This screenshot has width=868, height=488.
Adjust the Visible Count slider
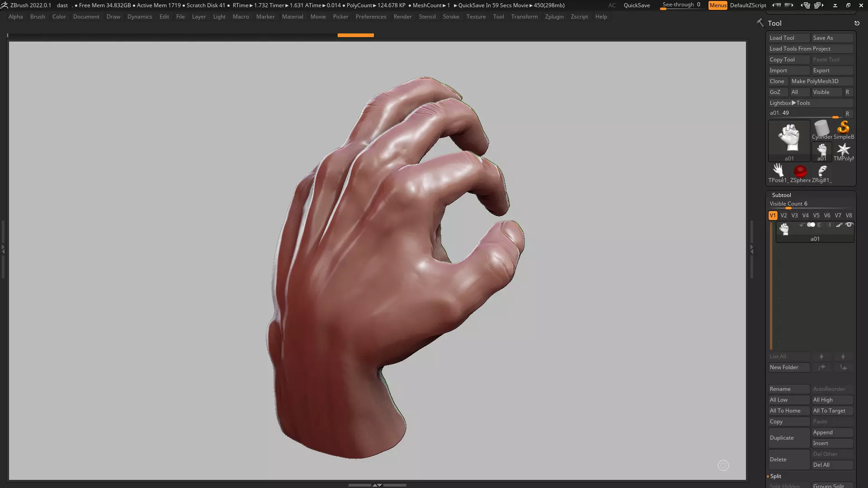coord(811,204)
